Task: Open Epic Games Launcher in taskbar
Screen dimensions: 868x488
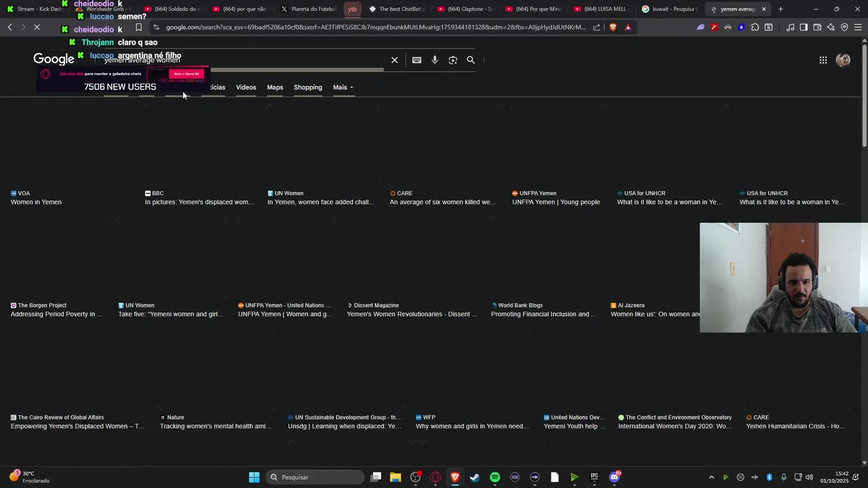Action: [x=594, y=477]
